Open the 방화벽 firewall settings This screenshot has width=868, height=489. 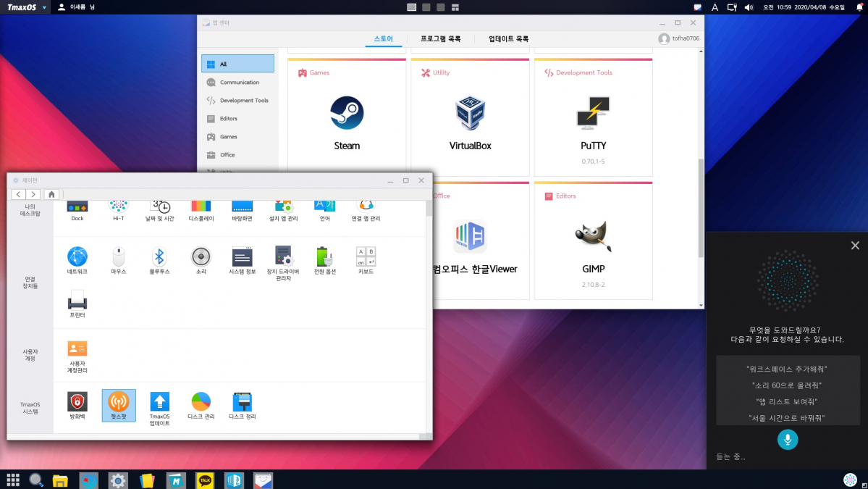77,403
